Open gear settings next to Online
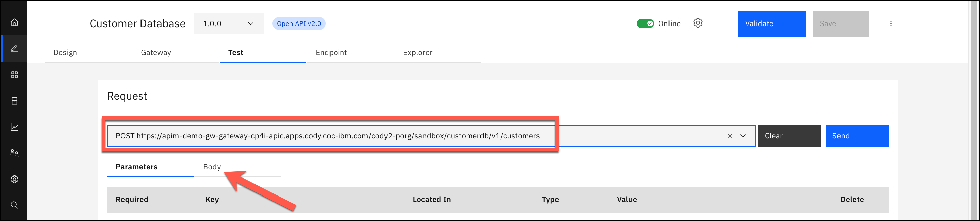 698,23
